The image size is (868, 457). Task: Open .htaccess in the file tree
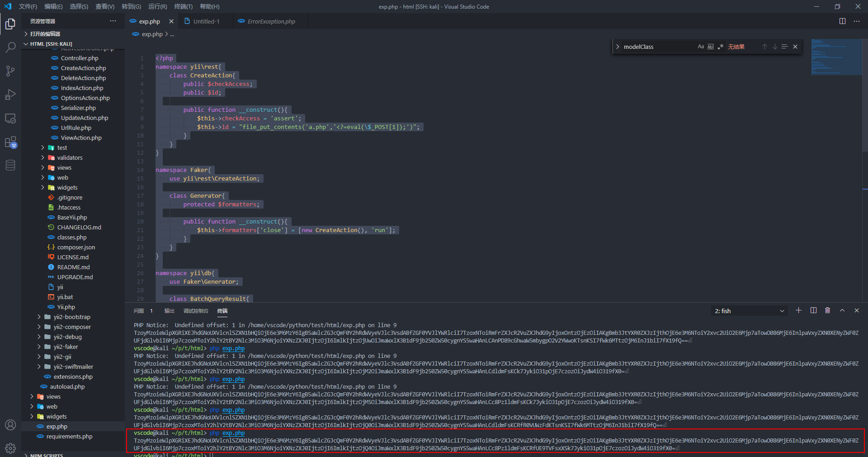pos(69,207)
